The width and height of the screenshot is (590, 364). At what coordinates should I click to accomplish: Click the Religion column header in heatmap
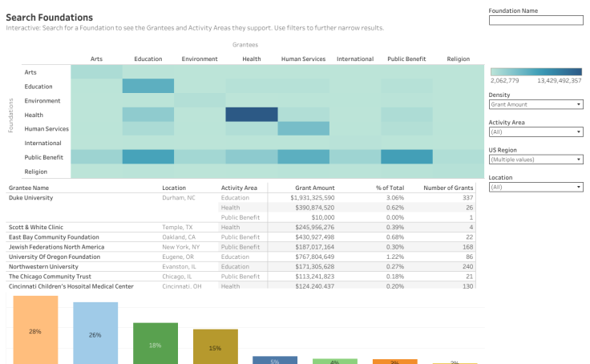pos(458,59)
